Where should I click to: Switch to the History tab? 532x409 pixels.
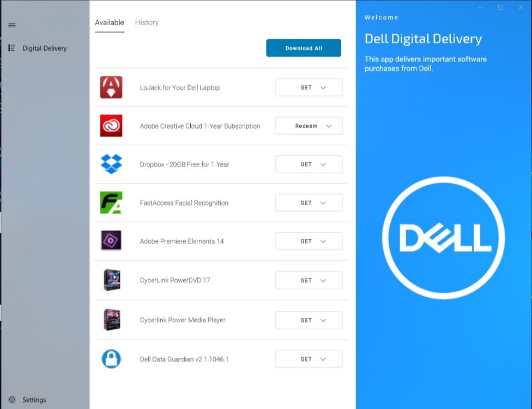[147, 22]
